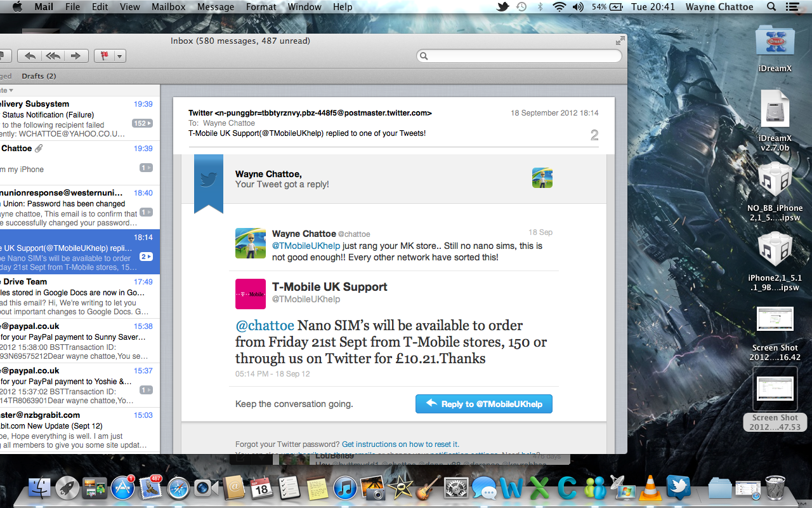Click the Time Machine menu bar icon
812x508 pixels.
(x=521, y=7)
